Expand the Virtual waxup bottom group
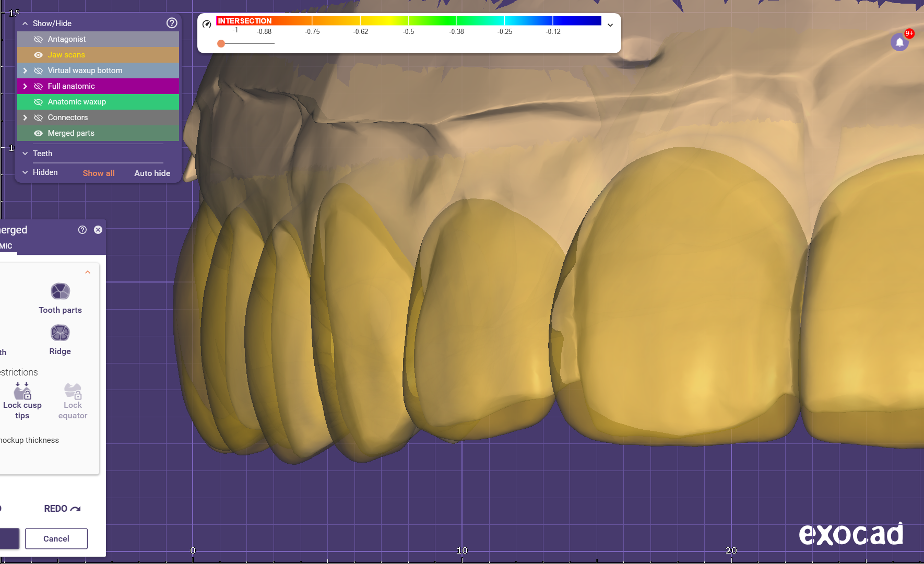This screenshot has width=924, height=564. [x=25, y=70]
